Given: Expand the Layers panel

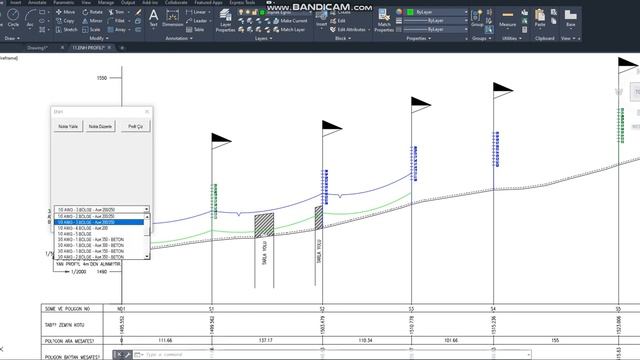Looking at the screenshot, I should coord(264,38).
